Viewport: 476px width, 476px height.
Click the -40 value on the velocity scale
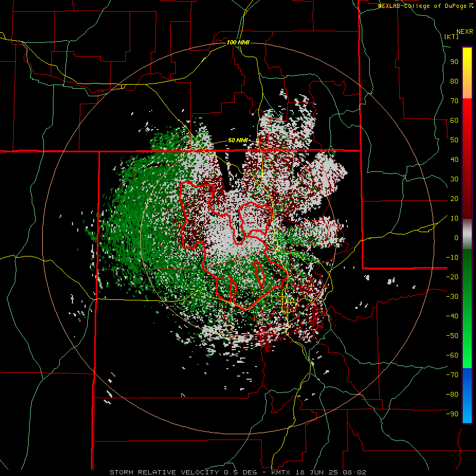[452, 316]
